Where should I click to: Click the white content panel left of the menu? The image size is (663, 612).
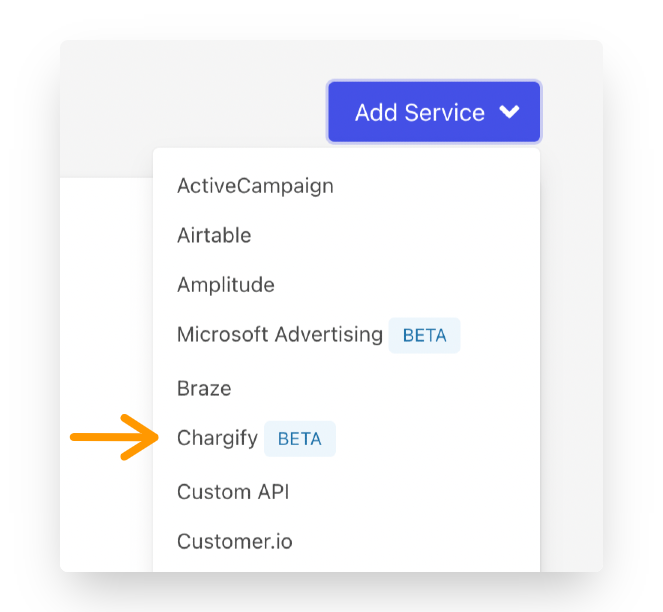[x=105, y=300]
